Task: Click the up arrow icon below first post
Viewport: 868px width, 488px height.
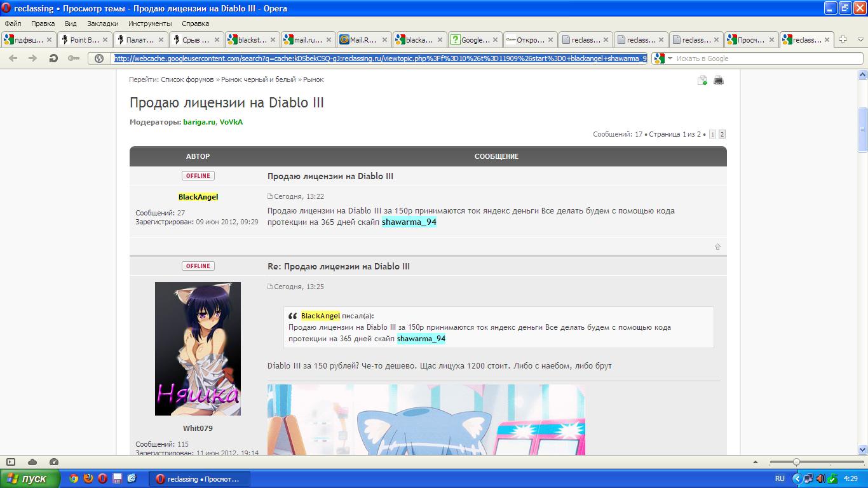Action: pos(717,247)
